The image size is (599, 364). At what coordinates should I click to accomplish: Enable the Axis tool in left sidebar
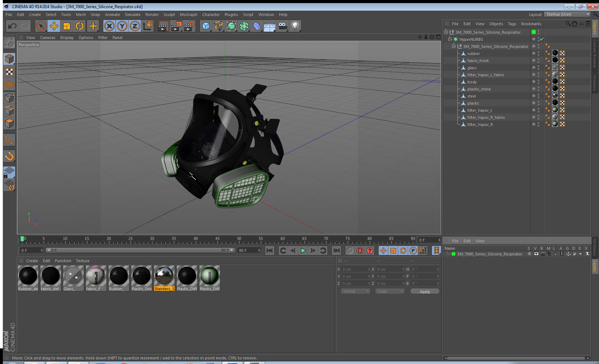point(9,140)
